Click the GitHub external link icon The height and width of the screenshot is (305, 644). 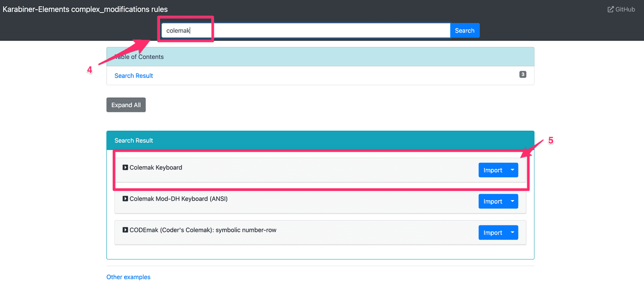610,9
